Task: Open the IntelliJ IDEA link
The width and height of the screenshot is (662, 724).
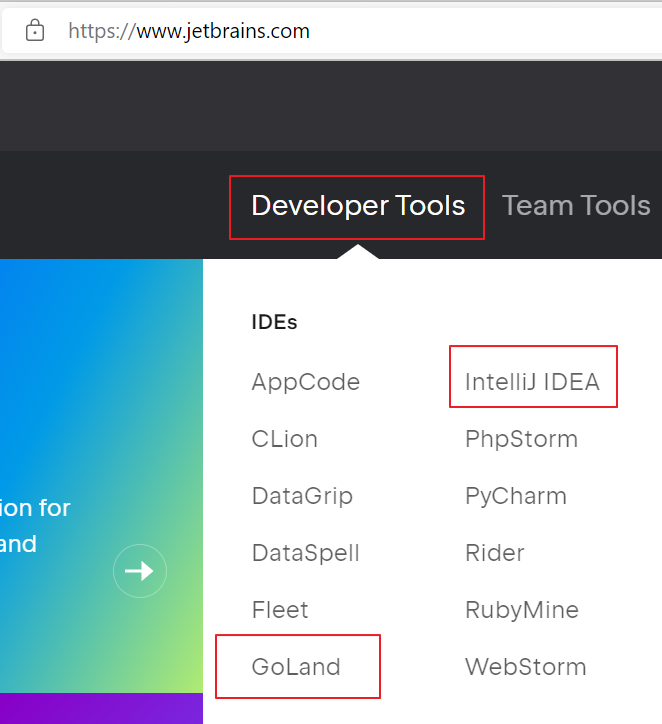Action: click(x=532, y=382)
